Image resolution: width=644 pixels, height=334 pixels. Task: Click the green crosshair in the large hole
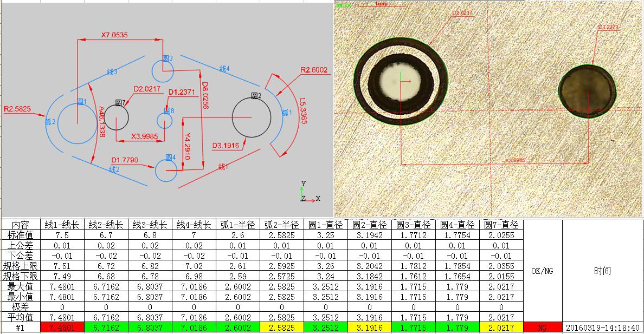[x=400, y=82]
